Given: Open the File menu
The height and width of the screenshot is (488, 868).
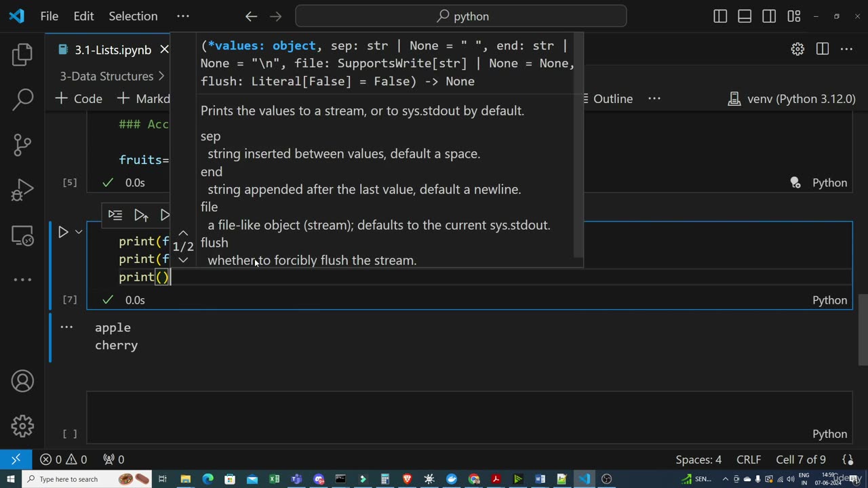Looking at the screenshot, I should pyautogui.click(x=50, y=16).
